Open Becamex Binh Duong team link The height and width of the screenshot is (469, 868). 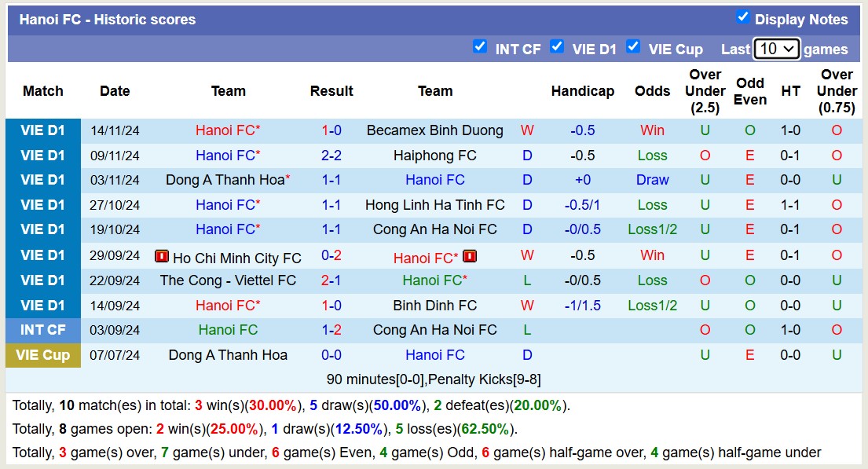point(434,130)
